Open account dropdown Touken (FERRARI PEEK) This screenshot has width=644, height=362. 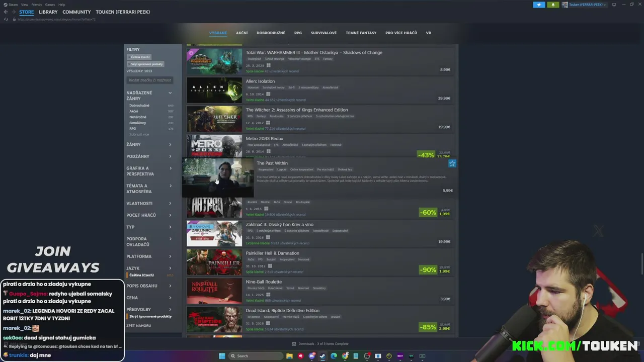point(584,5)
